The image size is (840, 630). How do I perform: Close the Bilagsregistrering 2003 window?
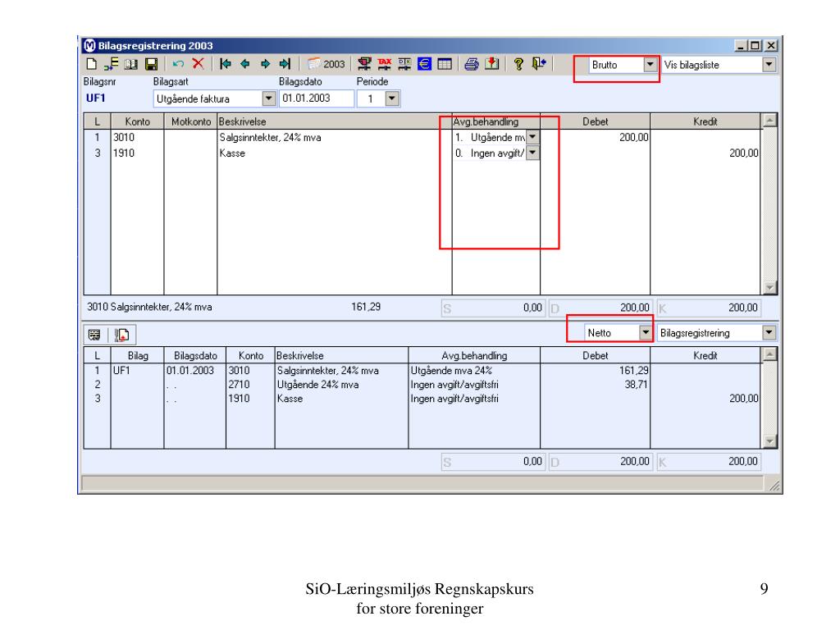click(x=771, y=46)
